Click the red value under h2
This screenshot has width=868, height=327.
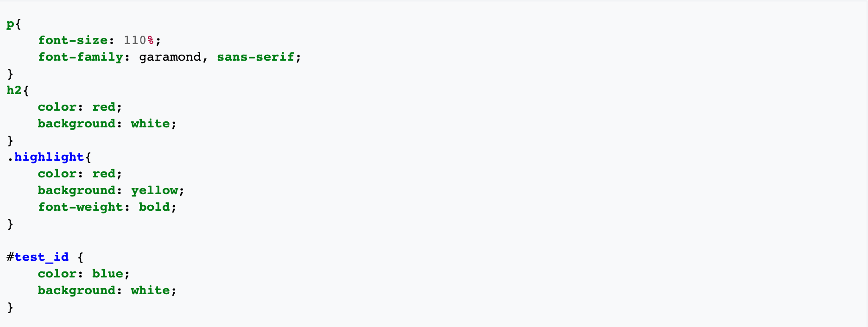click(104, 107)
